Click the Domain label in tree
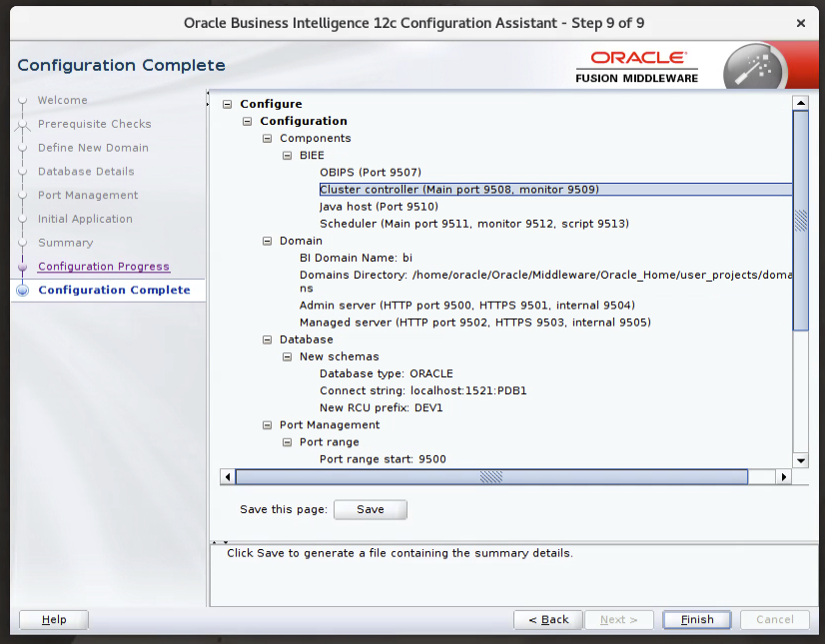Viewport: 825px width, 644px height. 301,241
